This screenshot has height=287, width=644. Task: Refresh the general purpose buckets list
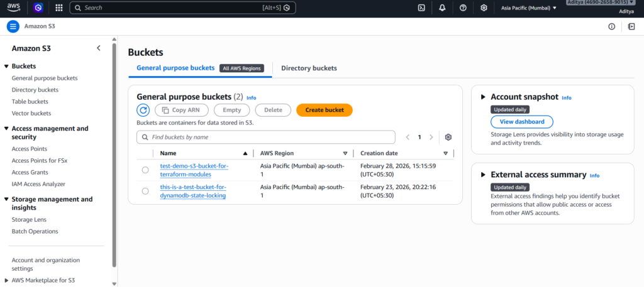(x=143, y=110)
